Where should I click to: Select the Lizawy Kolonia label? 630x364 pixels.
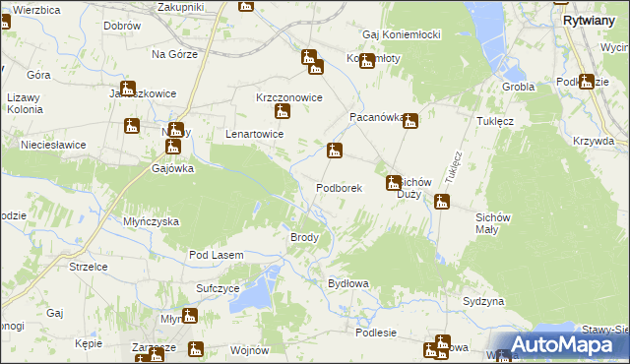point(25,103)
